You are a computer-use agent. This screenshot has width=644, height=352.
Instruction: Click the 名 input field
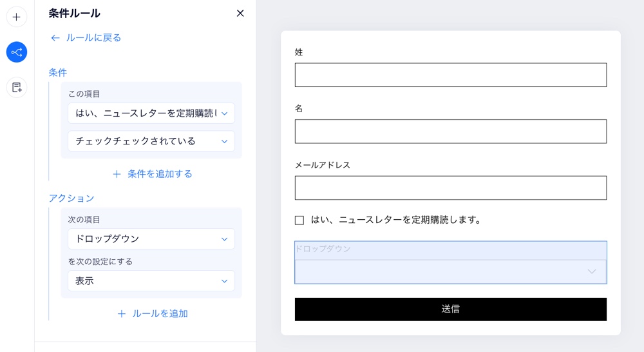click(451, 131)
